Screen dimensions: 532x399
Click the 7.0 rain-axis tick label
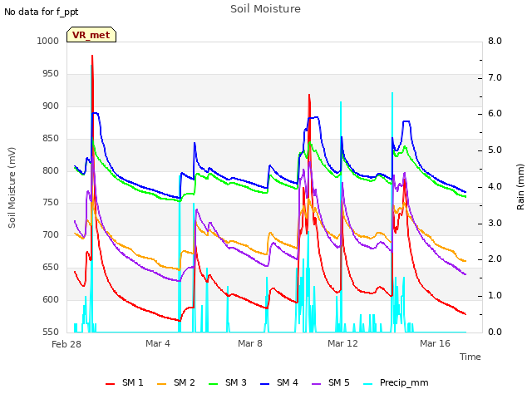(495, 77)
